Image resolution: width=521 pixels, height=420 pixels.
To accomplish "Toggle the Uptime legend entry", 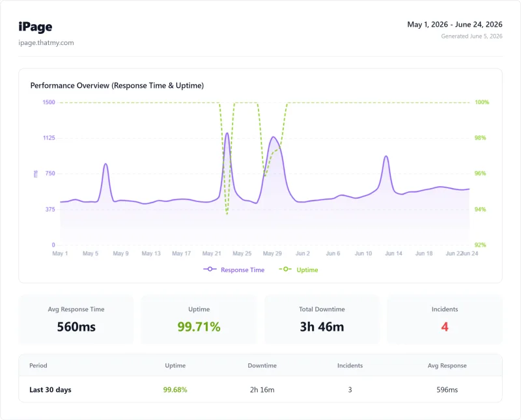I will click(298, 270).
